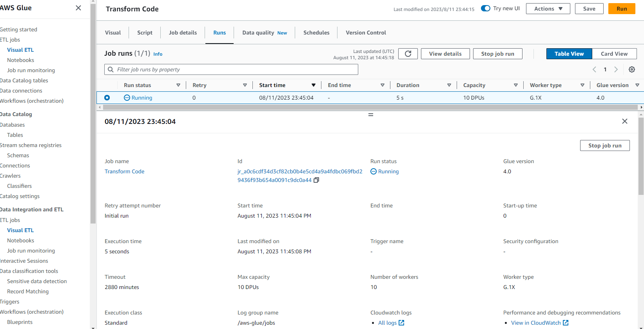
Task: Click Stop job run in details panel
Action: (x=605, y=145)
